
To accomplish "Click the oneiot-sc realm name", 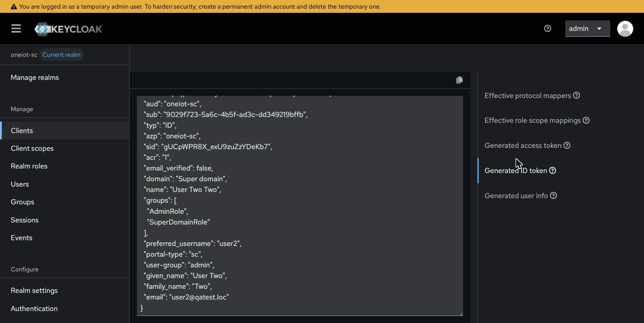I will [x=24, y=55].
